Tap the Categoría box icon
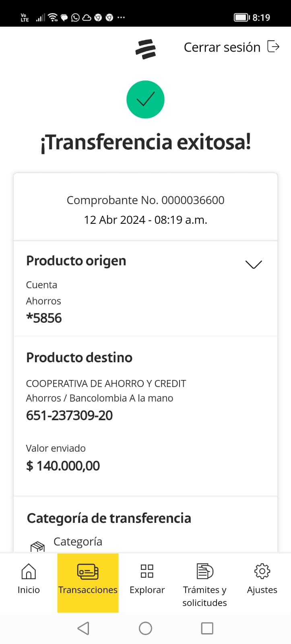The height and width of the screenshot is (644, 291). [x=37, y=546]
